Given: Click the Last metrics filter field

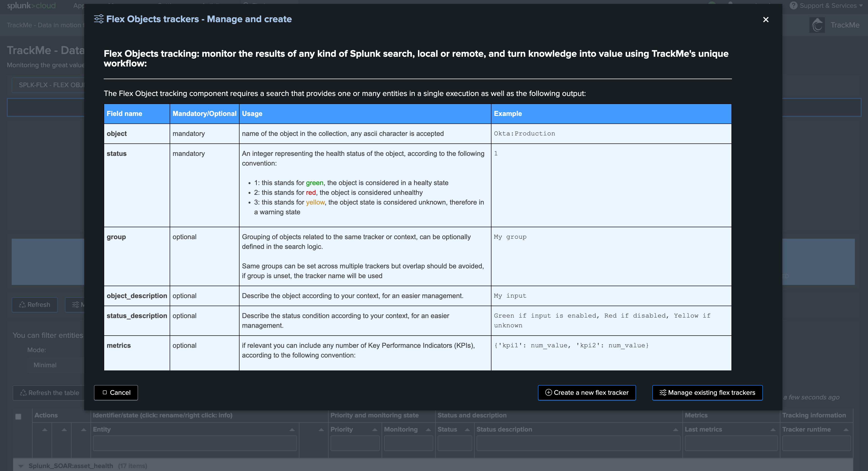Looking at the screenshot, I should pos(731,443).
